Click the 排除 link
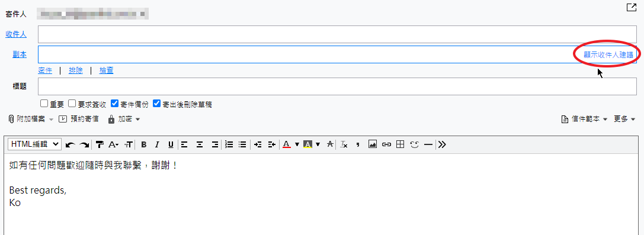Screen dimensions: 644x235 pyautogui.click(x=76, y=70)
